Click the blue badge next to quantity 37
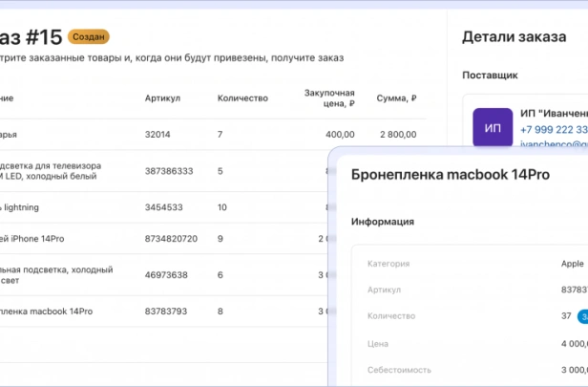 (x=582, y=316)
